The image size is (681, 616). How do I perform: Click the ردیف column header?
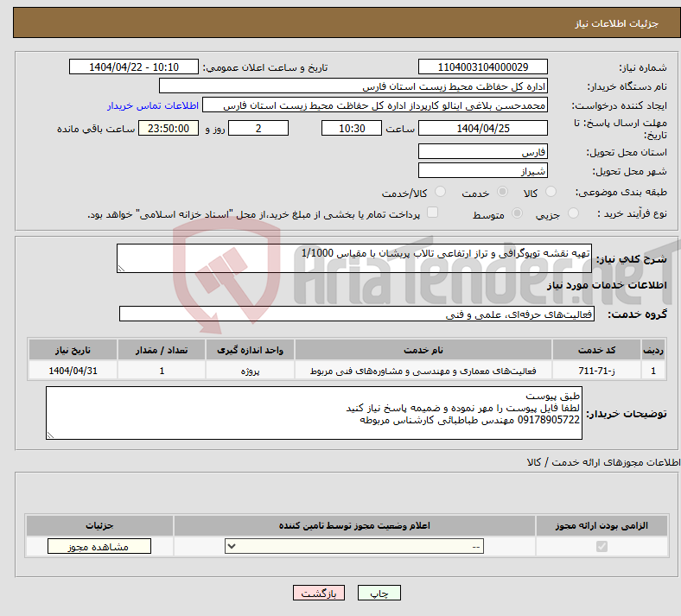[653, 350]
